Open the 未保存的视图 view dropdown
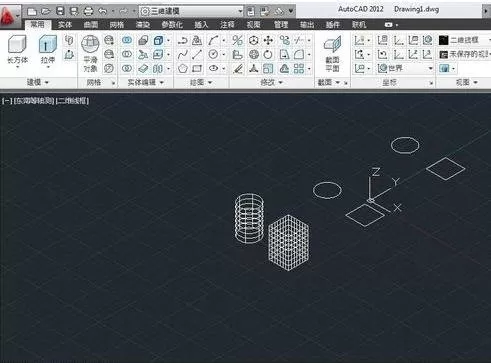 point(465,54)
